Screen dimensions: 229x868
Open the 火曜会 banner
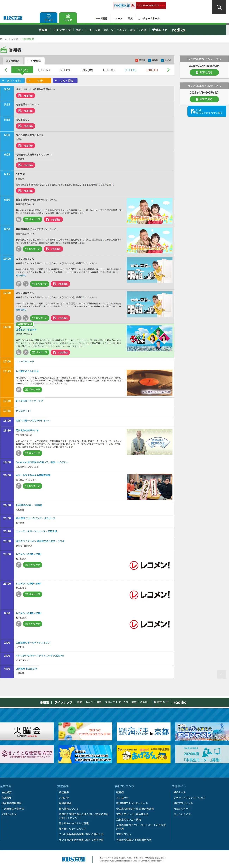point(27,731)
